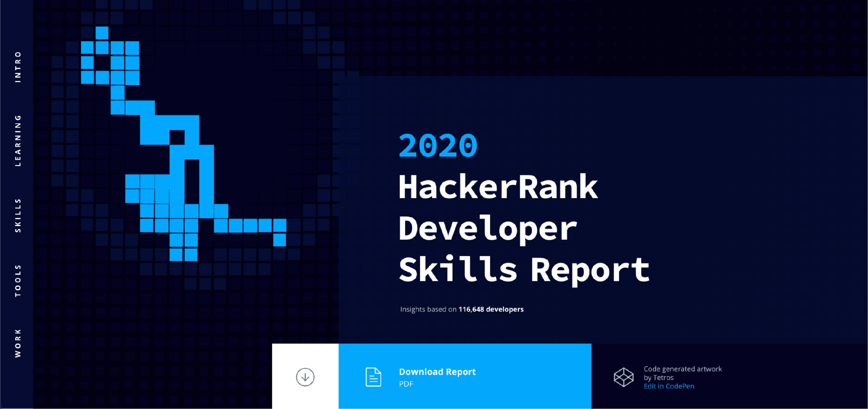Click the Download Report PDF button
Screen dimensions: 868x409
465,376
